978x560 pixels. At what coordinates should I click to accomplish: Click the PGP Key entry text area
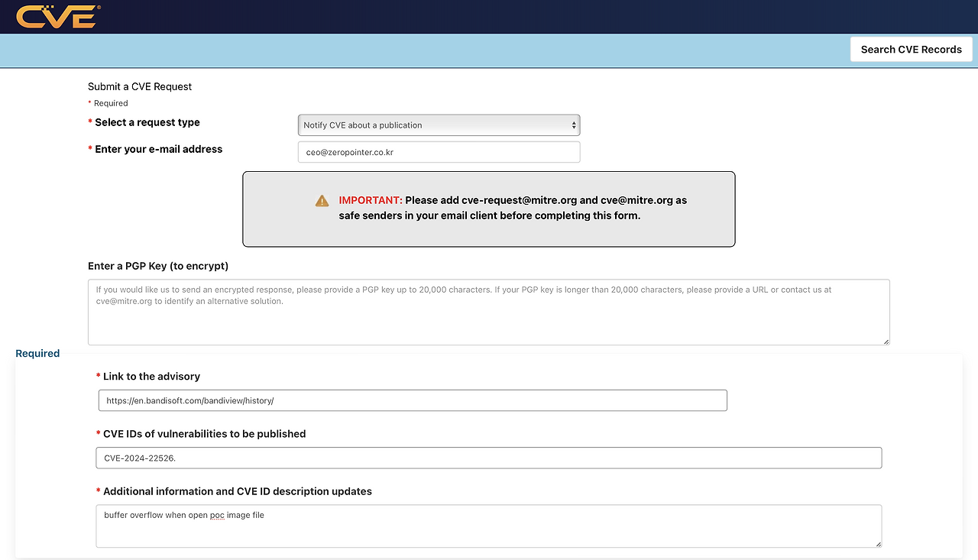pos(488,312)
